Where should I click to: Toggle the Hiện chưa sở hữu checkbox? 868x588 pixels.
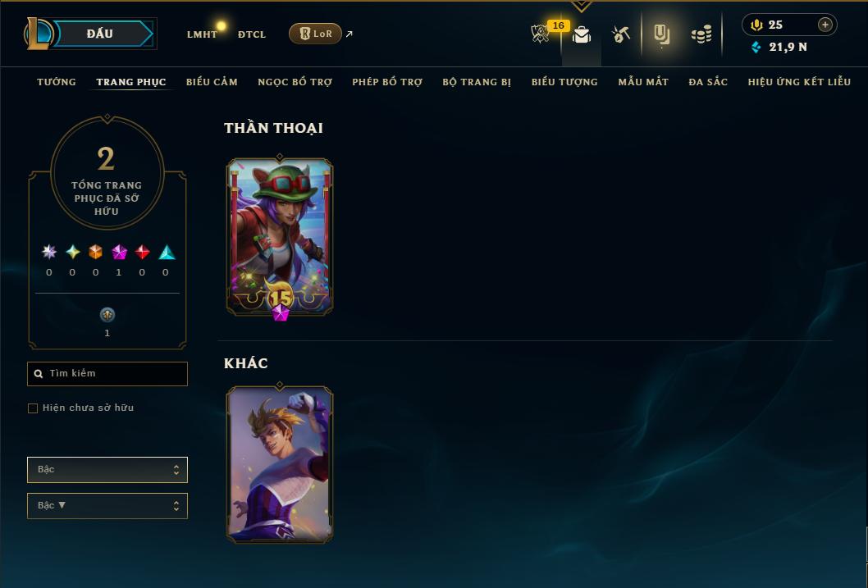[x=33, y=408]
